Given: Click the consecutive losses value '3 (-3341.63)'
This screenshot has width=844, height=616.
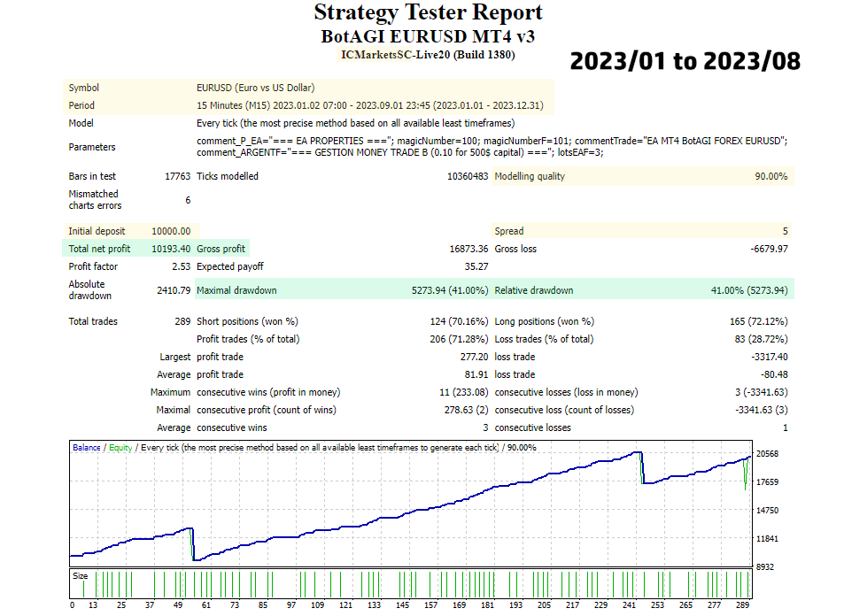Looking at the screenshot, I should coord(761,392).
